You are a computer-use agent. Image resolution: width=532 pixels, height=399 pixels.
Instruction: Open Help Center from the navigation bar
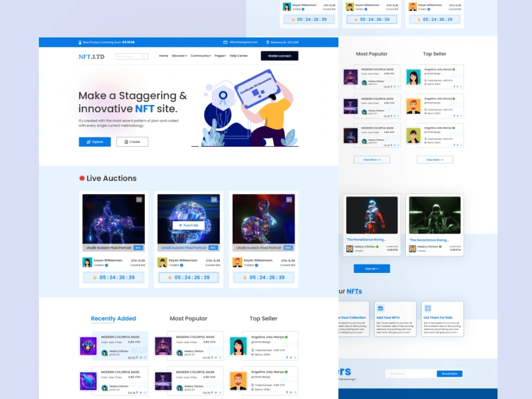pos(238,56)
